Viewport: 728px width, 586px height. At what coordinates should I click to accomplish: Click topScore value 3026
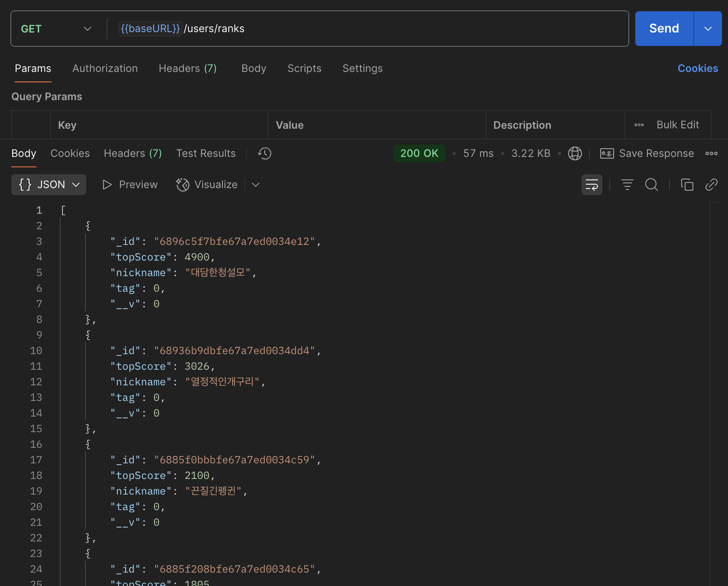pos(197,366)
